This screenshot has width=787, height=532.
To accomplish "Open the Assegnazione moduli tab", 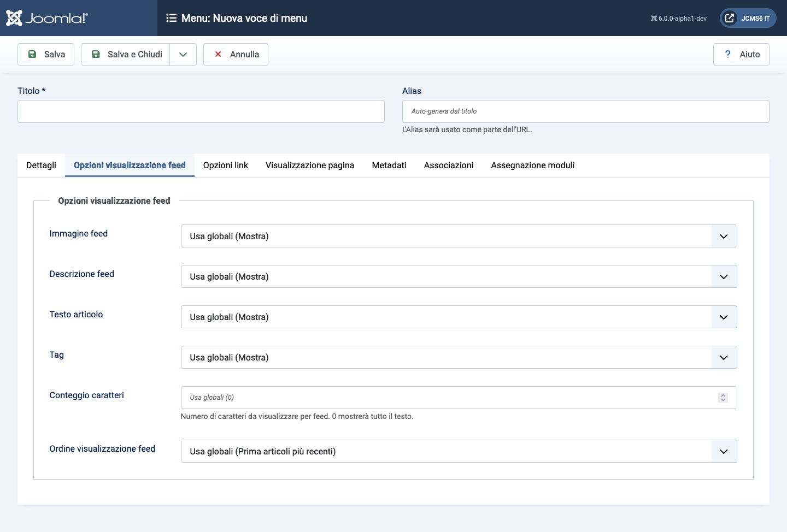I will tap(533, 165).
